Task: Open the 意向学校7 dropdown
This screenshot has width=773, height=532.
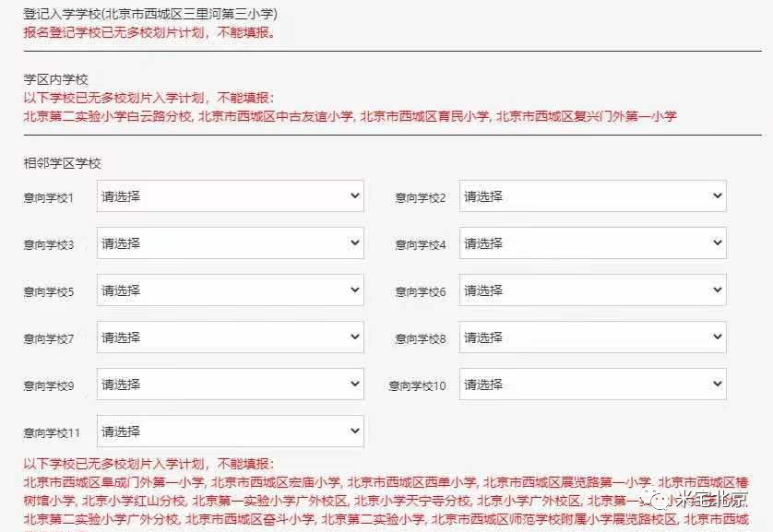Action: click(231, 337)
